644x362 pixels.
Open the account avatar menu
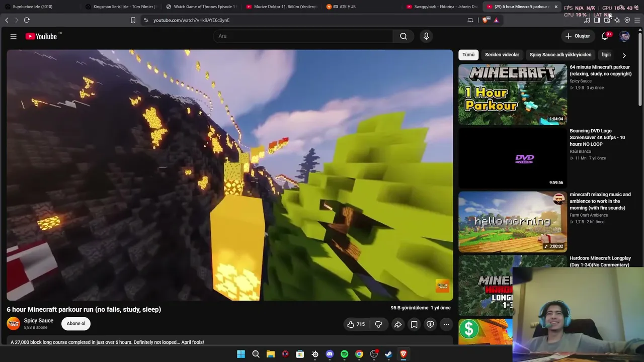[624, 36]
